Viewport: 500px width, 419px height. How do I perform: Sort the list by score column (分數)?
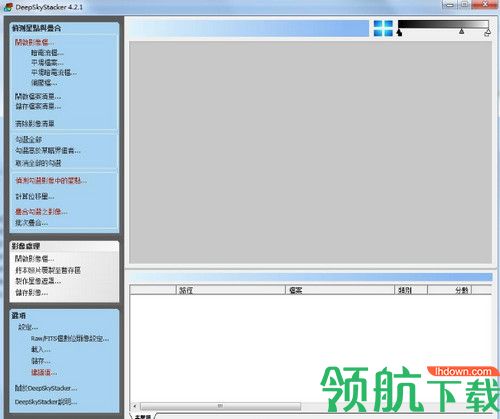point(449,290)
